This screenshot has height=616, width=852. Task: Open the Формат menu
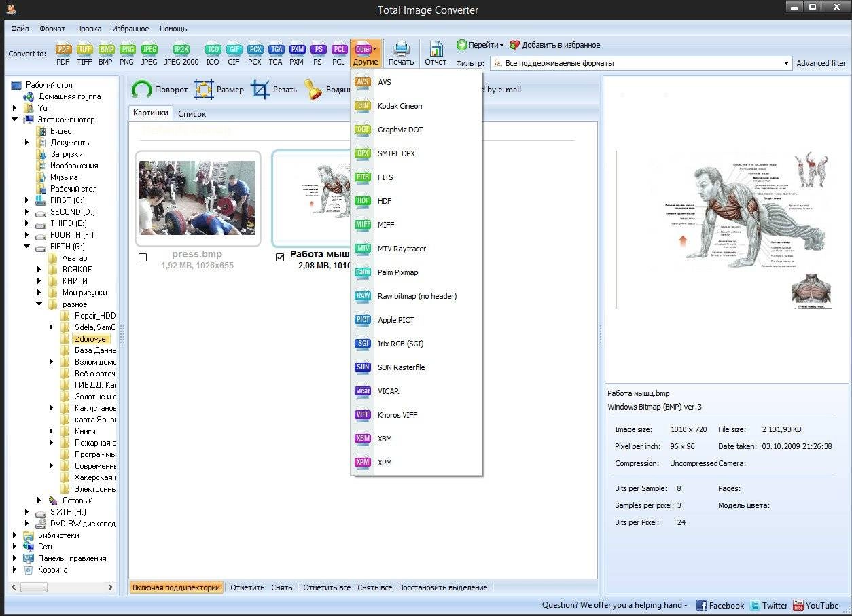tap(52, 29)
